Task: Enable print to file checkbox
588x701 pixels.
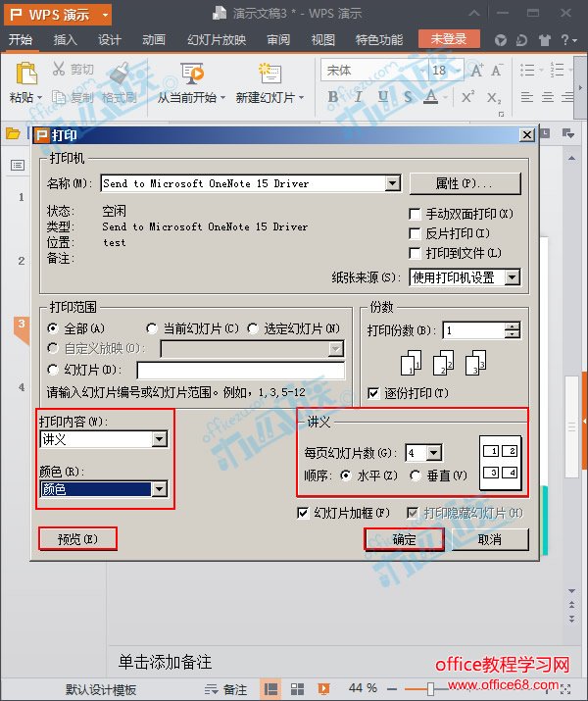Action: coord(415,253)
